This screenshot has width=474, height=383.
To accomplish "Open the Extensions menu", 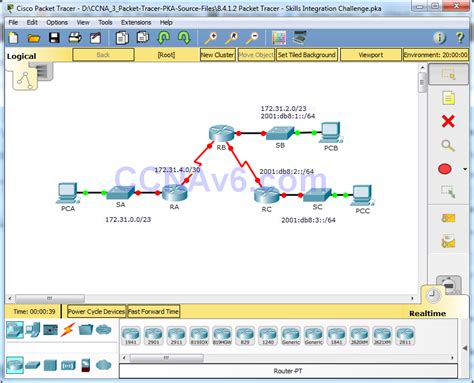I will pos(136,22).
